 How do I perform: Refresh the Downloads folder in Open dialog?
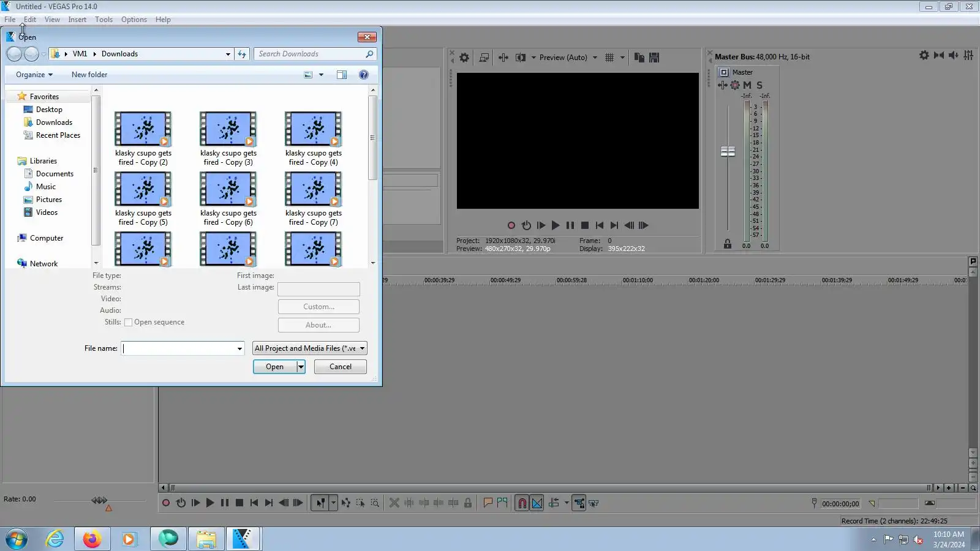[242, 54]
